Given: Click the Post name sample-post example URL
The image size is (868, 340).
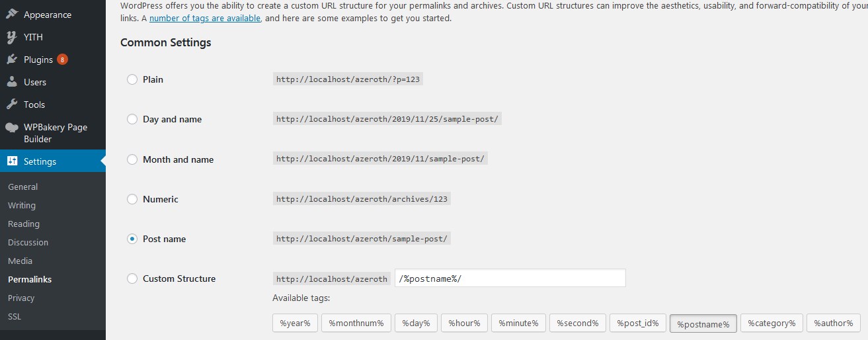Looking at the screenshot, I should (362, 239).
